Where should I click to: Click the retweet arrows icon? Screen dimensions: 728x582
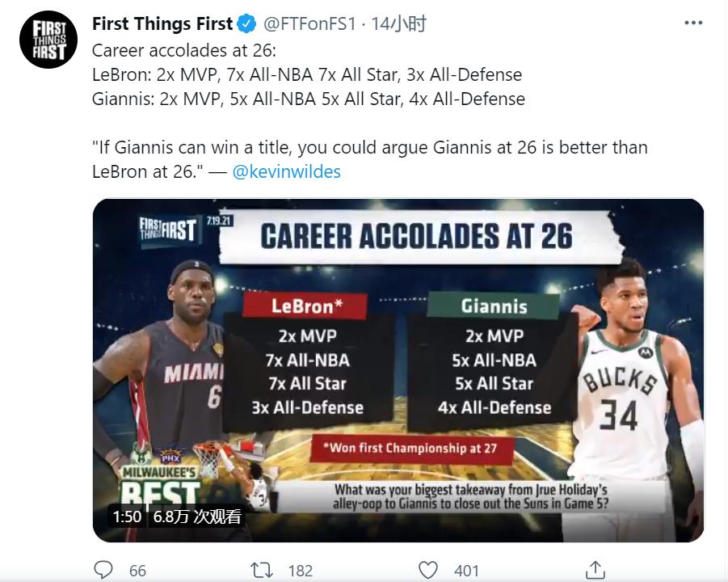tap(262, 570)
